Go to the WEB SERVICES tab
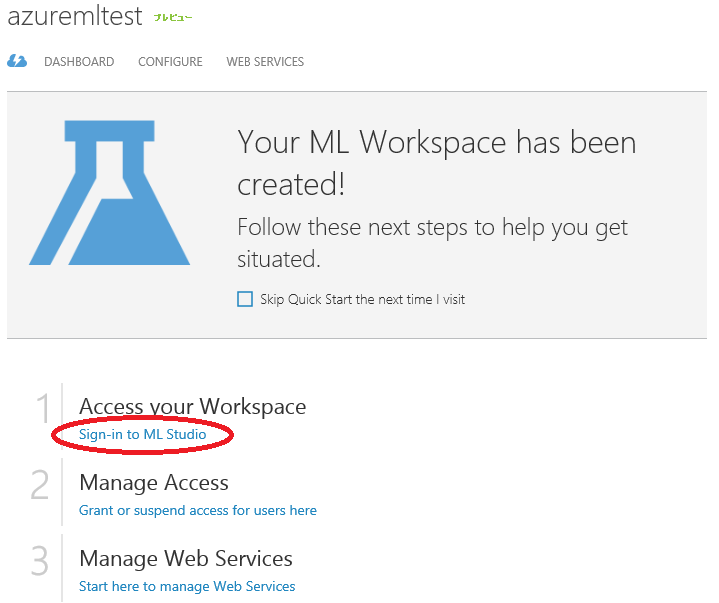The height and width of the screenshot is (603, 719). point(265,61)
